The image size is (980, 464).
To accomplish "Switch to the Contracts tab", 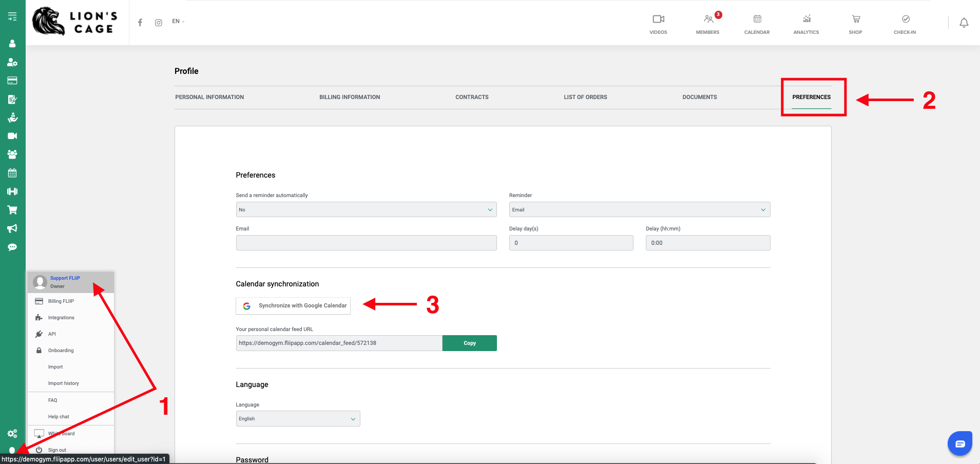I will tap(472, 97).
